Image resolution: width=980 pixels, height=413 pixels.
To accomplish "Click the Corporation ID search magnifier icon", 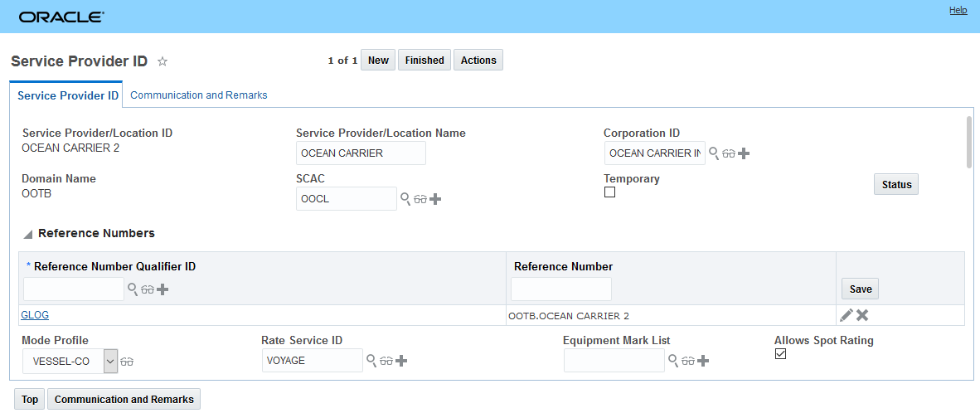I will point(714,153).
